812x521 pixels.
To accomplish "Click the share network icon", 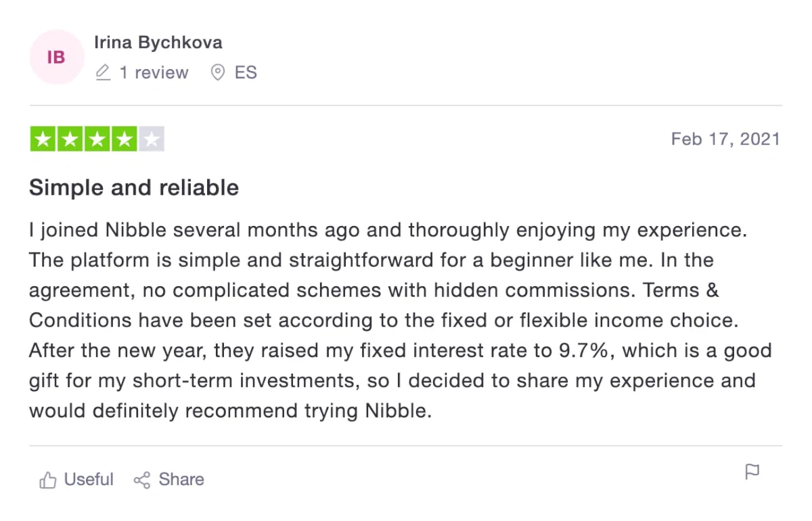I will click(x=141, y=480).
